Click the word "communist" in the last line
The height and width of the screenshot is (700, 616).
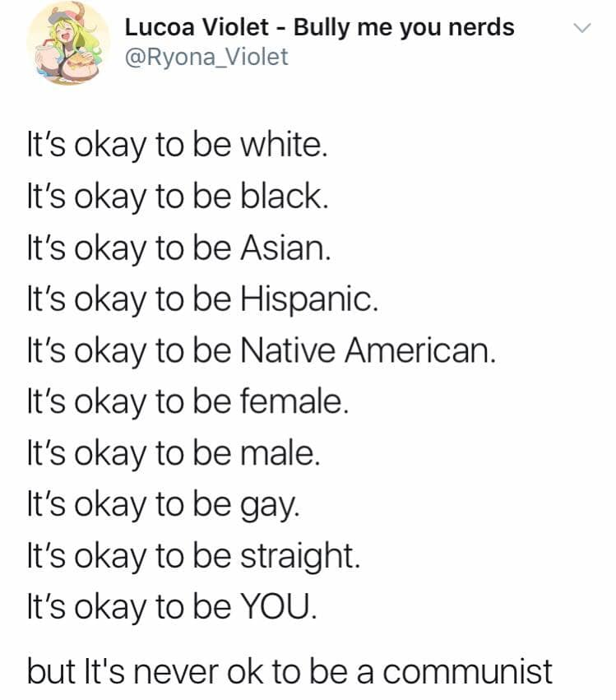click(468, 672)
